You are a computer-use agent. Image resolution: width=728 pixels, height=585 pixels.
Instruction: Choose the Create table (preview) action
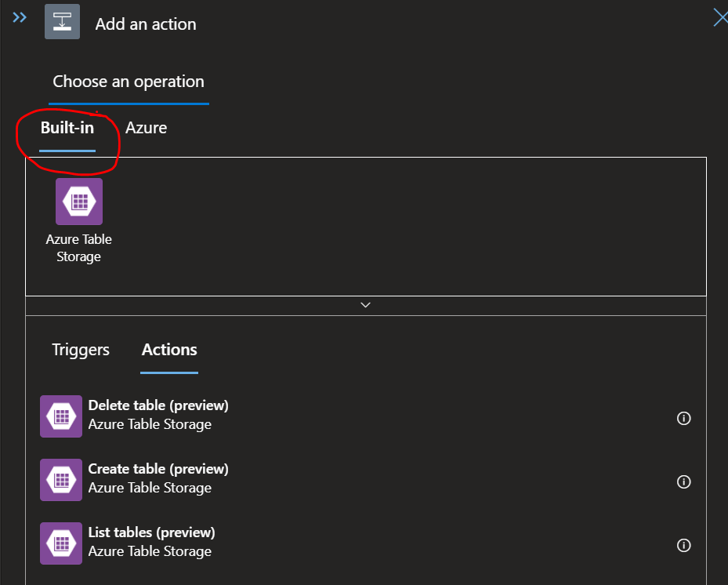pyautogui.click(x=158, y=469)
